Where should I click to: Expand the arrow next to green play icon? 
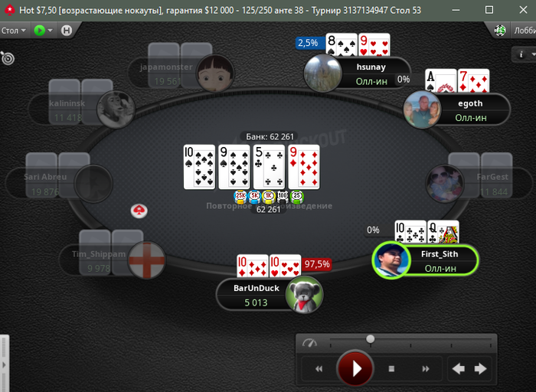51,31
